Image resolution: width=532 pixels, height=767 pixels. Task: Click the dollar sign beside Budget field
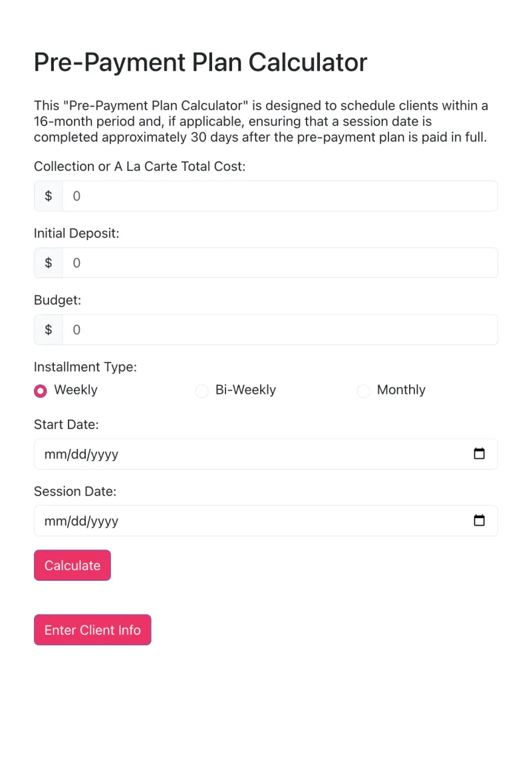coord(48,330)
